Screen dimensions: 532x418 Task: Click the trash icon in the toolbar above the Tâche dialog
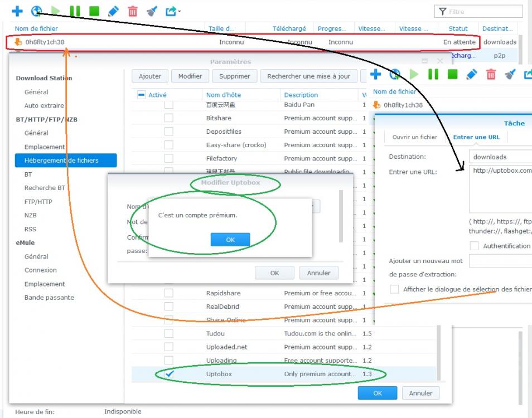pos(491,74)
